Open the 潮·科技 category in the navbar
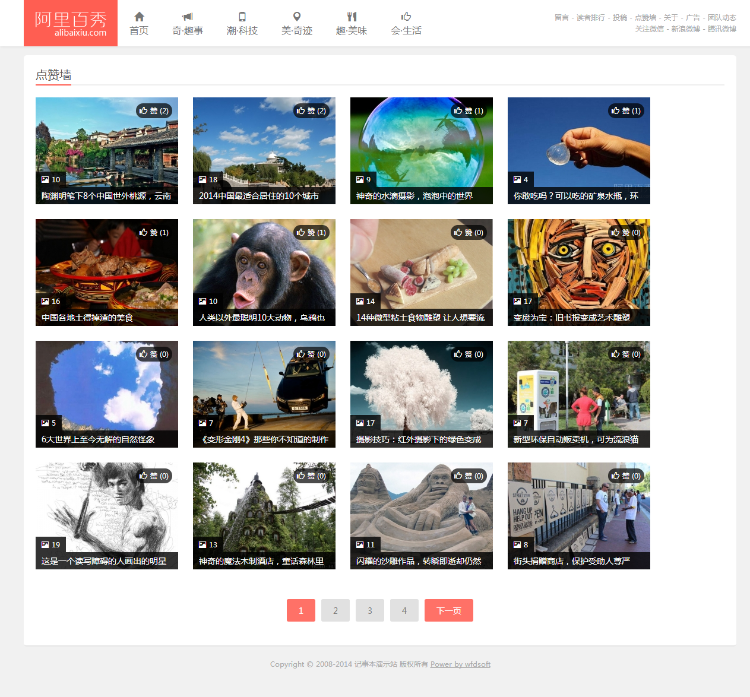The image size is (750, 697). coord(242,23)
